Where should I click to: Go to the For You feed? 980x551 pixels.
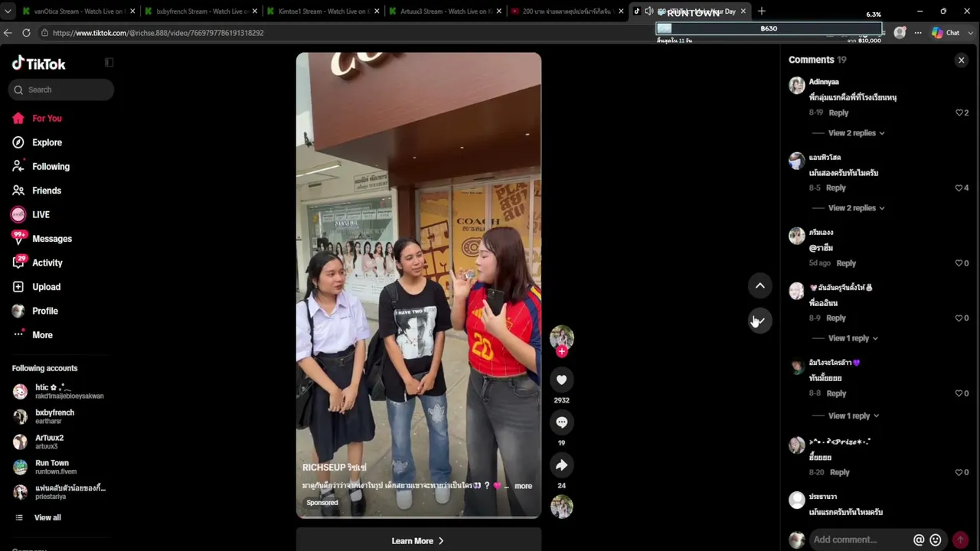pos(47,119)
